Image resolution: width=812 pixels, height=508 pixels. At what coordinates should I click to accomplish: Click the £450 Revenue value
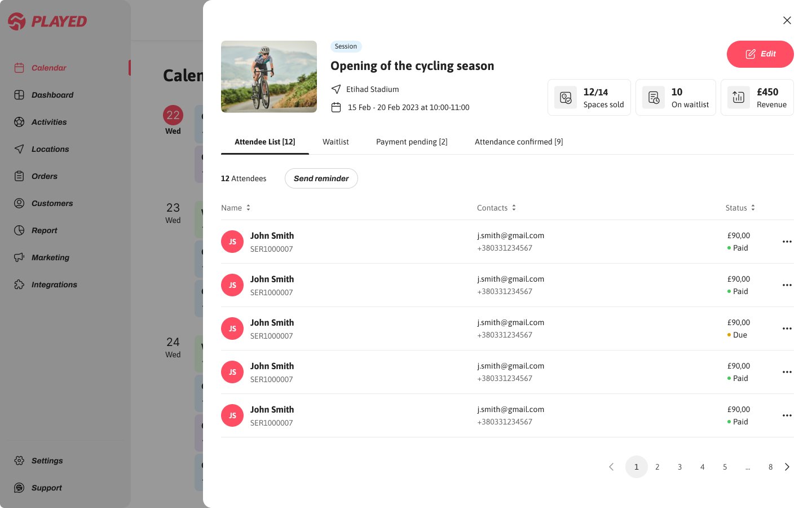click(x=767, y=92)
